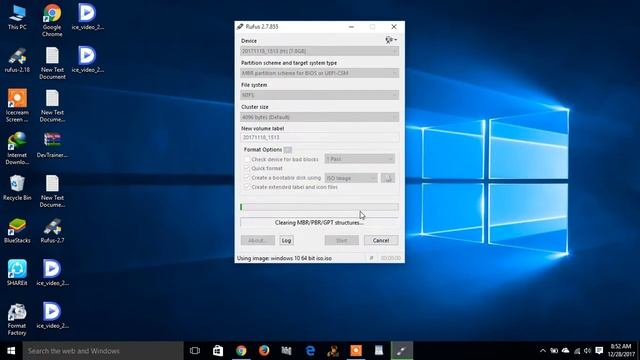Open Google Chrome desktop shortcut
640x360 pixels.
(52, 20)
